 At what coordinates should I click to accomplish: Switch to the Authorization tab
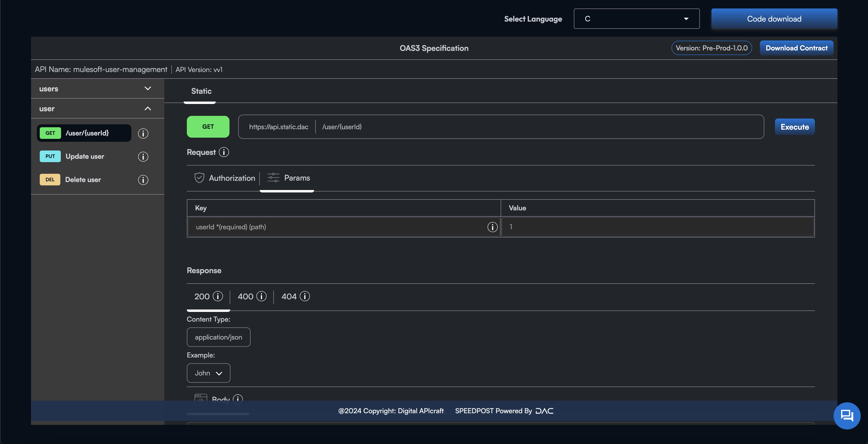(225, 178)
